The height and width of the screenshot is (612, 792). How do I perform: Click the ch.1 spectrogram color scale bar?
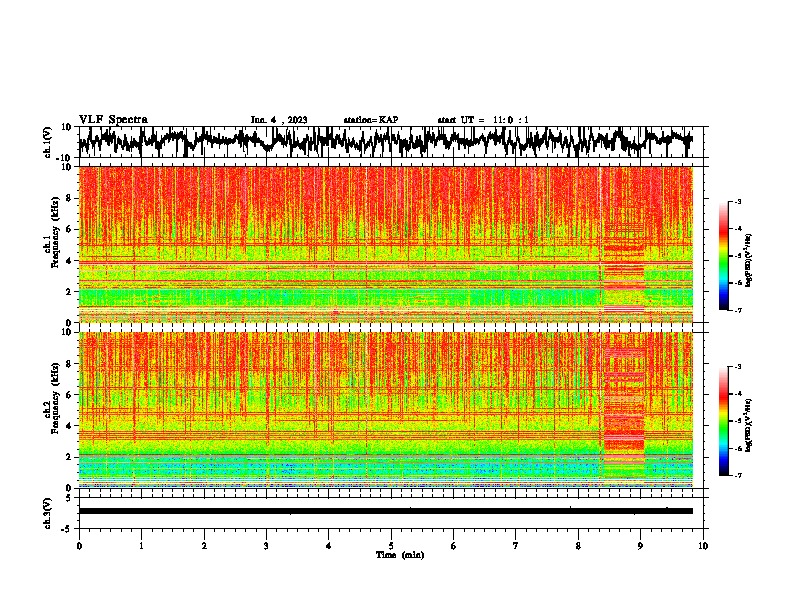tap(723, 256)
